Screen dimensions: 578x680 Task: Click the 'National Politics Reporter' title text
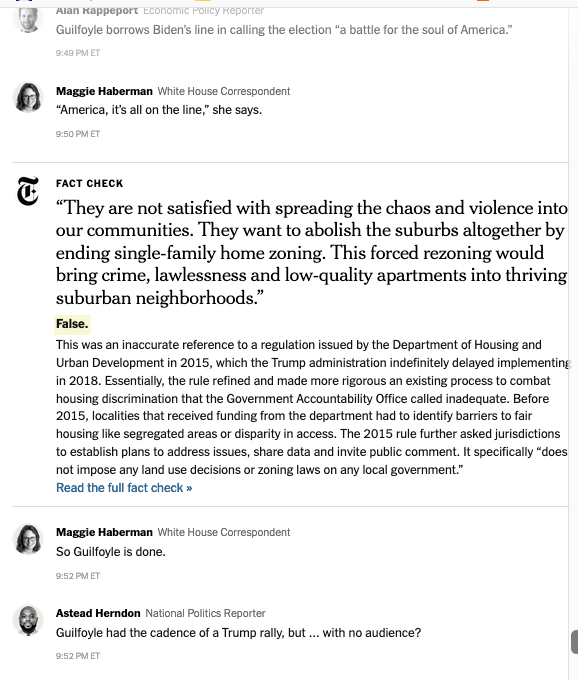pos(205,613)
